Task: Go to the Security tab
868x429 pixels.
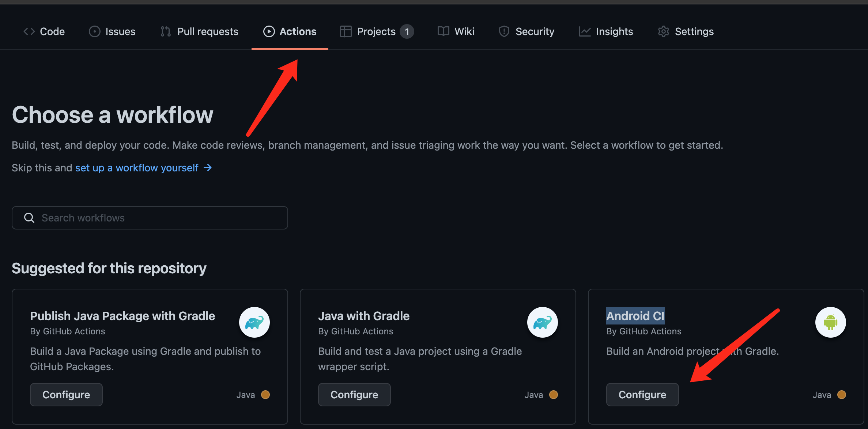Action: 527,31
